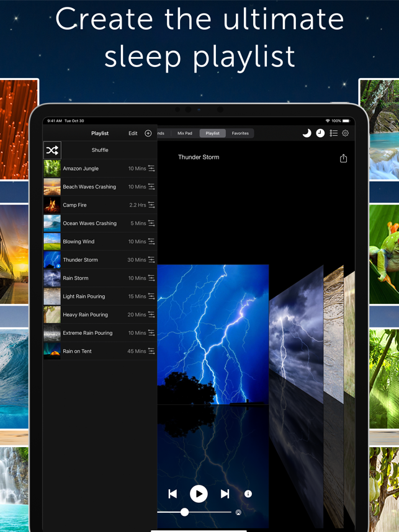This screenshot has height=532, width=399.
Task: Open adjustment sliders for Camp Fire
Action: (x=151, y=205)
